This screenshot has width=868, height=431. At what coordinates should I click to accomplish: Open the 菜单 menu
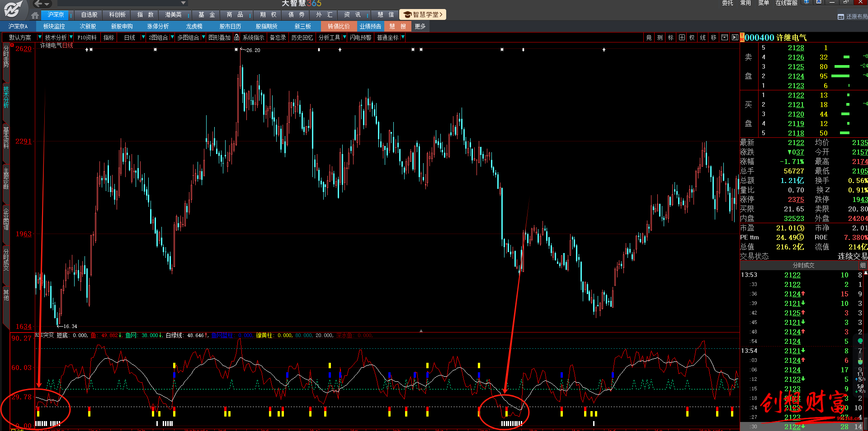[764, 3]
